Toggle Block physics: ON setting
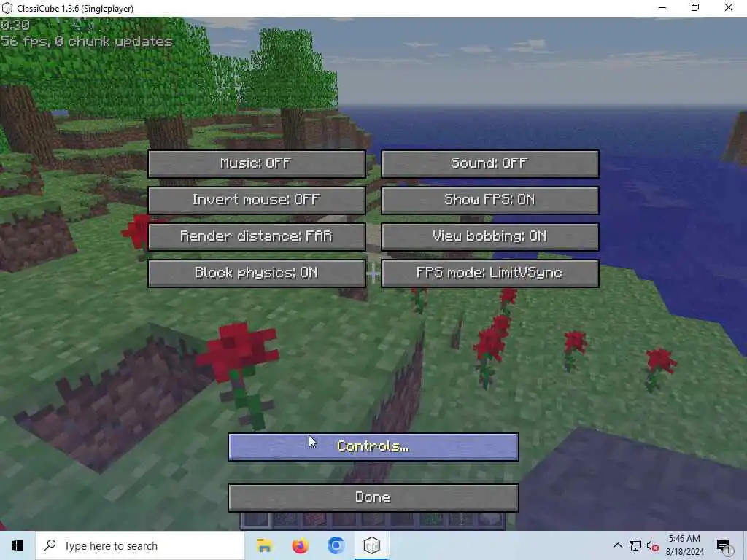Image resolution: width=747 pixels, height=560 pixels. (257, 273)
